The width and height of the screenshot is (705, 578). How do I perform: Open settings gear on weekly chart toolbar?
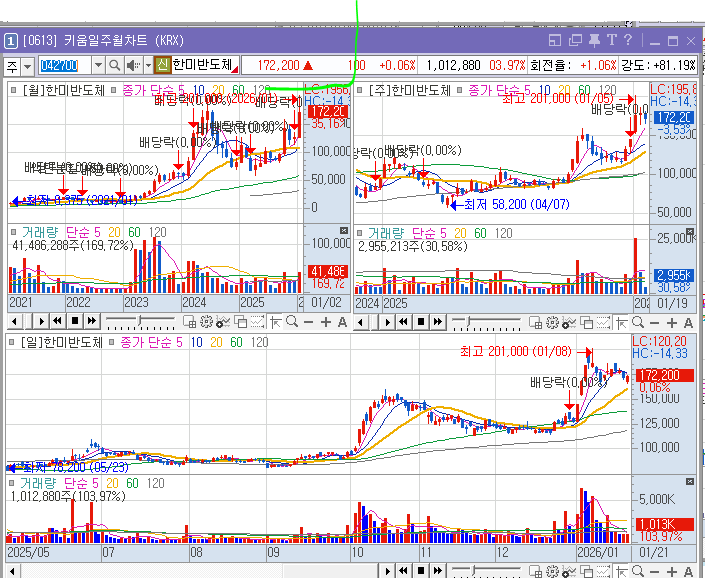coord(552,323)
